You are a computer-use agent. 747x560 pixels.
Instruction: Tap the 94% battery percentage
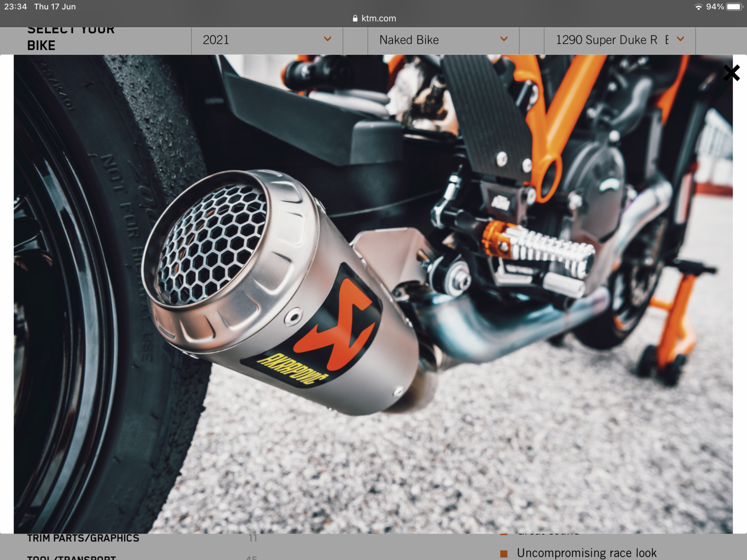(x=715, y=7)
